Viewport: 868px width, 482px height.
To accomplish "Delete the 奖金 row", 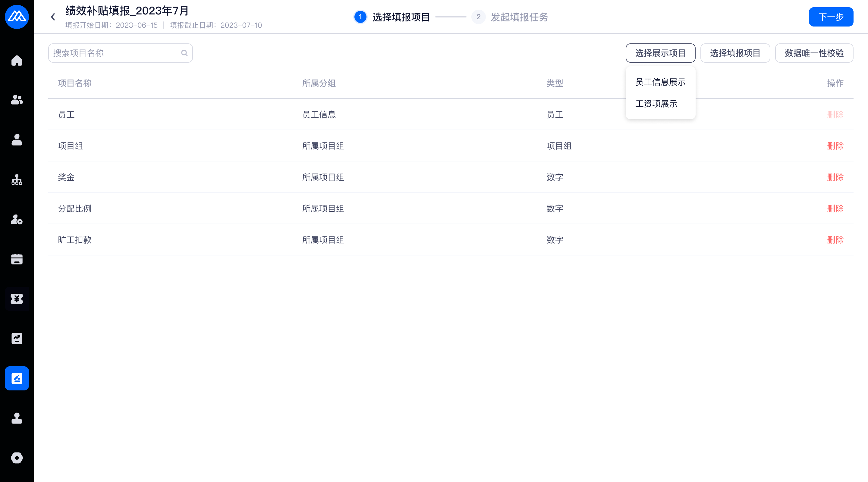I will [x=835, y=177].
